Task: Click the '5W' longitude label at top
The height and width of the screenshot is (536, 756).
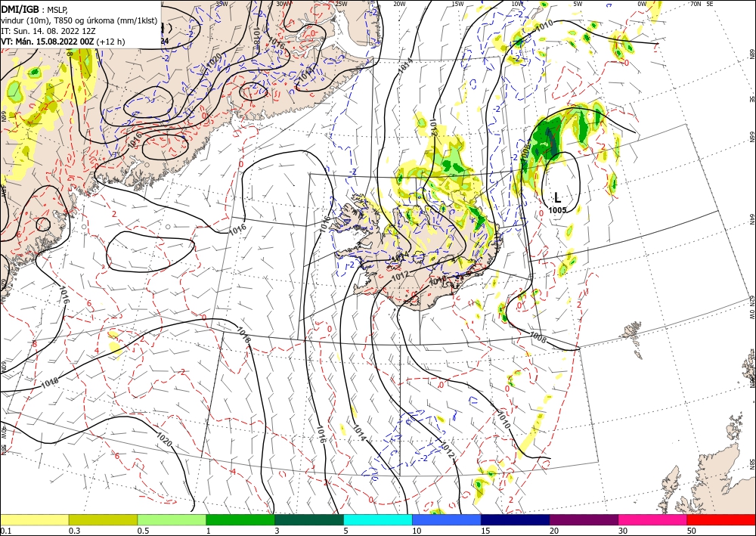Action: pyautogui.click(x=578, y=4)
